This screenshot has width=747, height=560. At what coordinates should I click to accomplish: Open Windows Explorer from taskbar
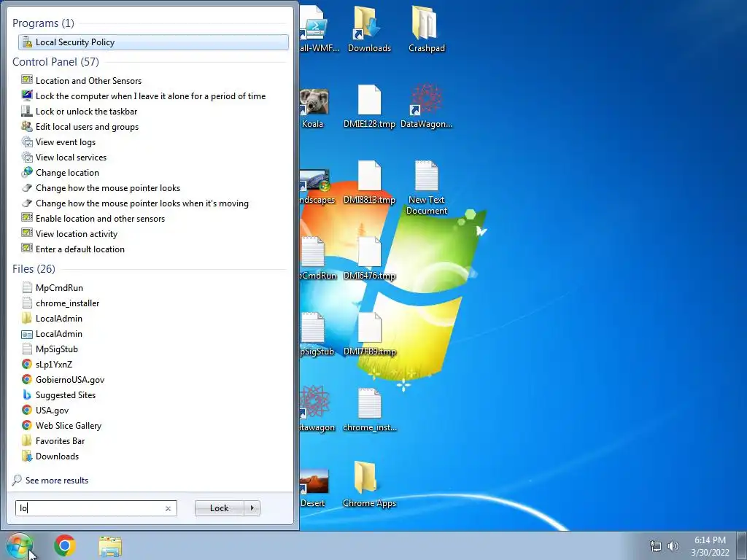tap(110, 546)
